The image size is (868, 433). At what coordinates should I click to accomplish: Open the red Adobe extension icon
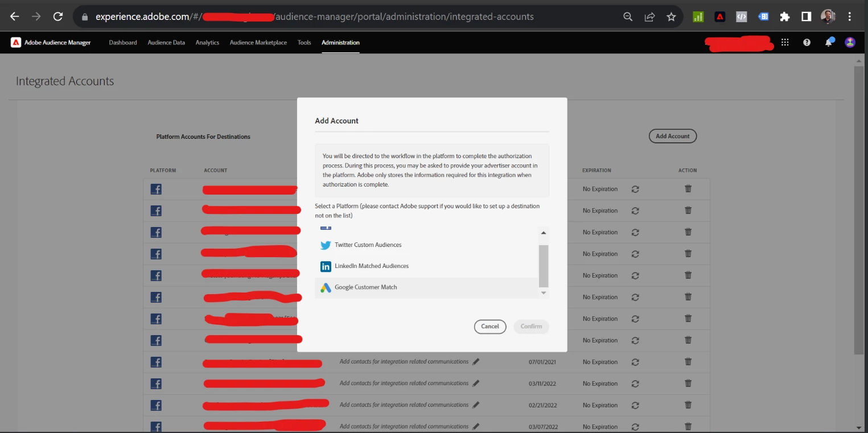point(720,17)
